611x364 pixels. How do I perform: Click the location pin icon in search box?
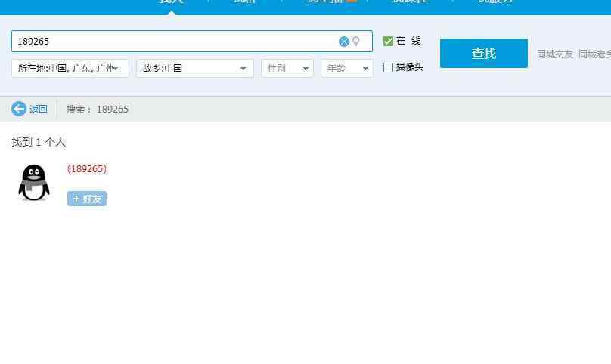click(x=355, y=42)
